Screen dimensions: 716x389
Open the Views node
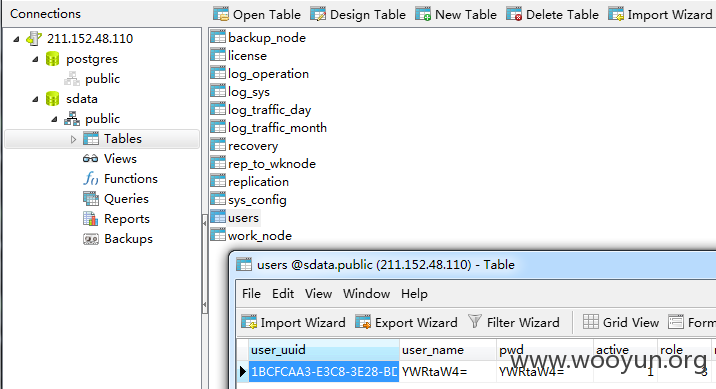(110, 158)
